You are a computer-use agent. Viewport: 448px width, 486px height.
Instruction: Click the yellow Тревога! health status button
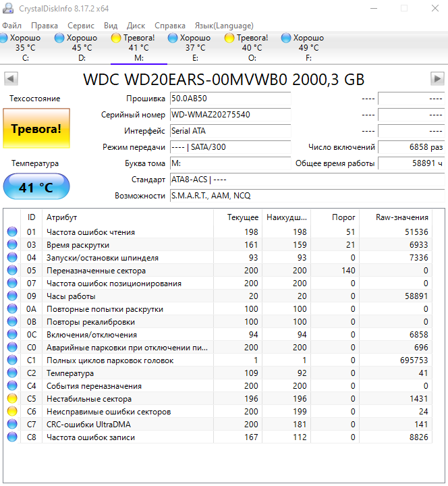point(36,128)
